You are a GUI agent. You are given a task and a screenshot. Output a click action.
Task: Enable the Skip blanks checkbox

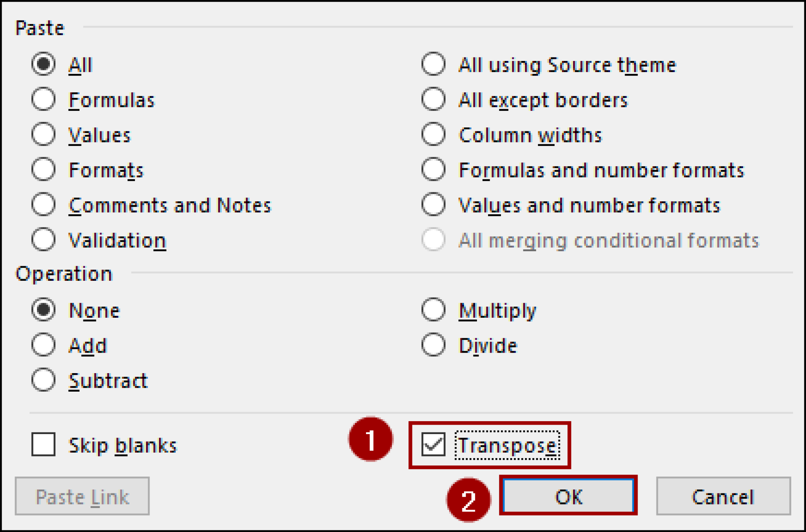click(43, 445)
